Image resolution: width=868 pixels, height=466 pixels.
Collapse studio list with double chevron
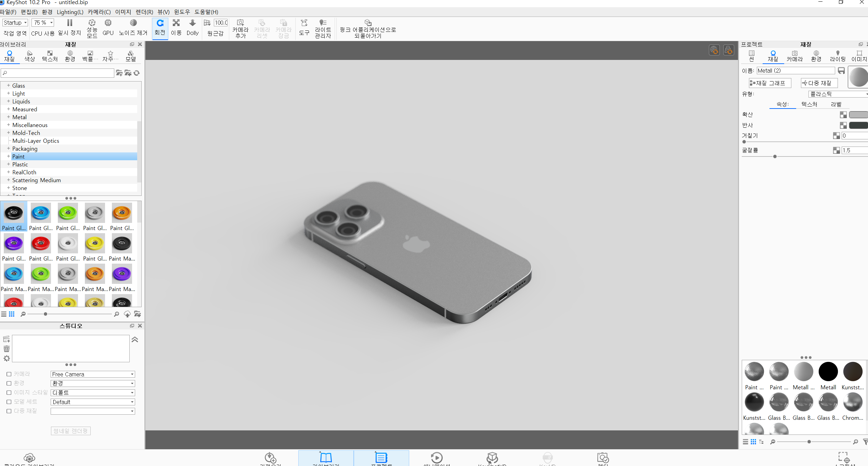point(135,339)
